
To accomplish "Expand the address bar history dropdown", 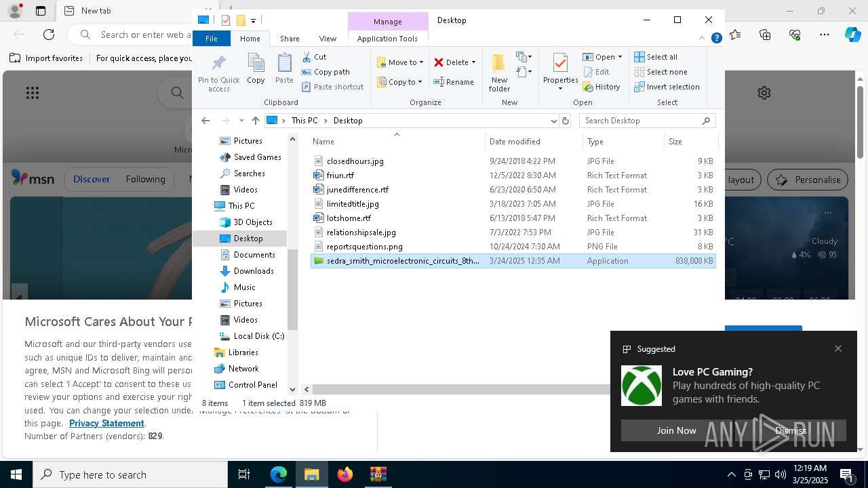I will tap(553, 121).
